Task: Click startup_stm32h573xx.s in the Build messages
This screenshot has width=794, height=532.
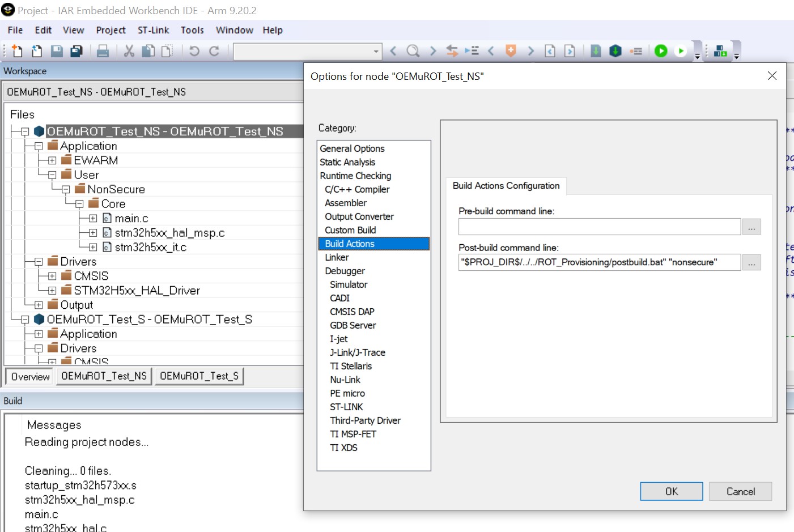Action: click(80, 486)
